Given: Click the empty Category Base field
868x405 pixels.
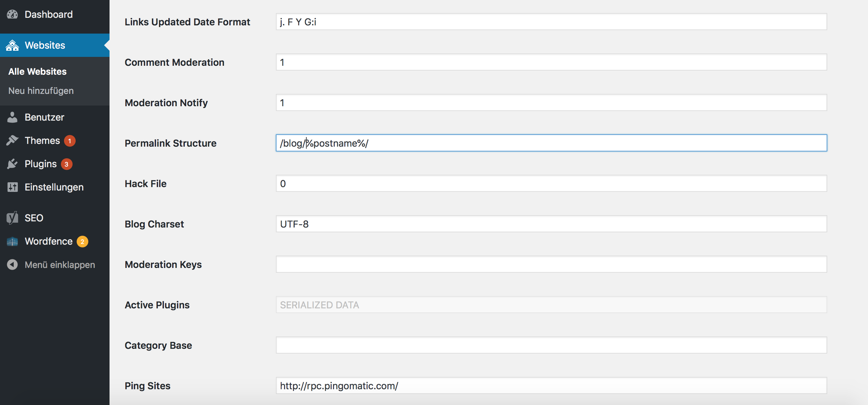Looking at the screenshot, I should click(x=551, y=345).
